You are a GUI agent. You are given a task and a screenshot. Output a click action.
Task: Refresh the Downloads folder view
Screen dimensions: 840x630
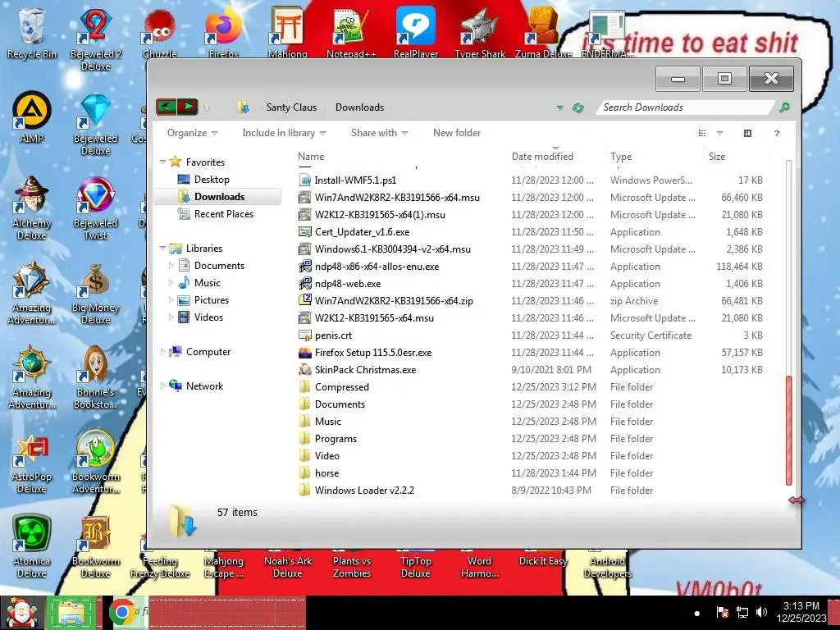coord(577,107)
